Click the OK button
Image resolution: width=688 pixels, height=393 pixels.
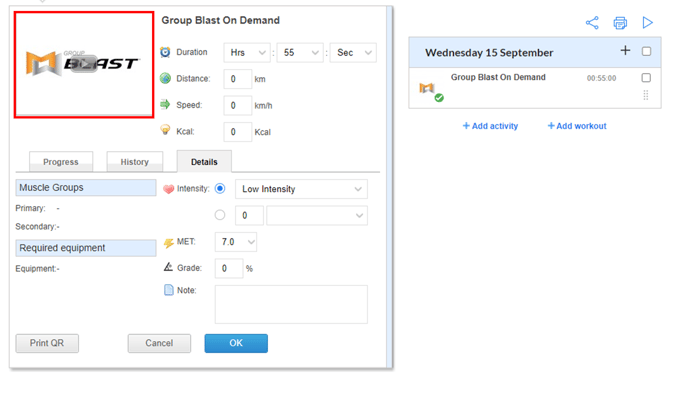coord(236,343)
